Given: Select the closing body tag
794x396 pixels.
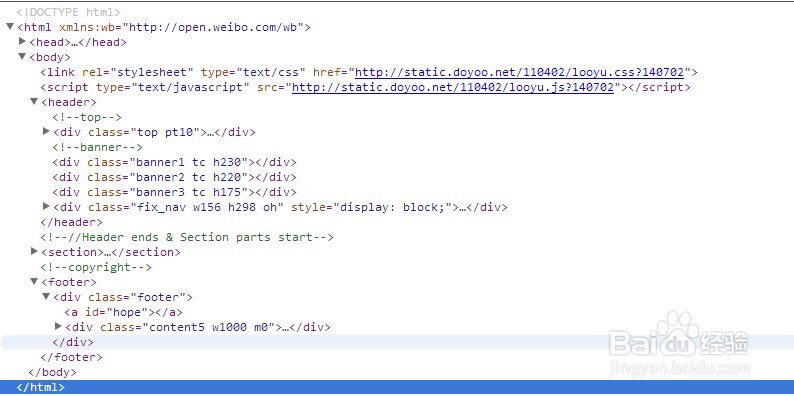Looking at the screenshot, I should [53, 372].
